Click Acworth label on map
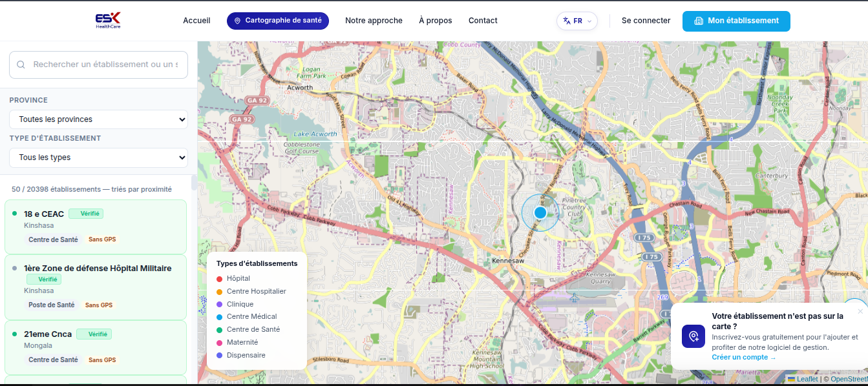The image size is (868, 386). click(300, 88)
